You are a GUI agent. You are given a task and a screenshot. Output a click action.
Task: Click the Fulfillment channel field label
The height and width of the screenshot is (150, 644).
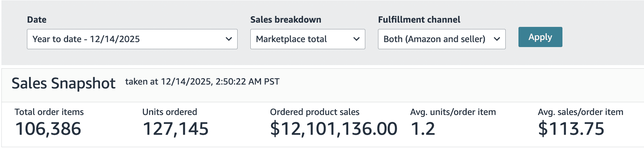point(419,20)
